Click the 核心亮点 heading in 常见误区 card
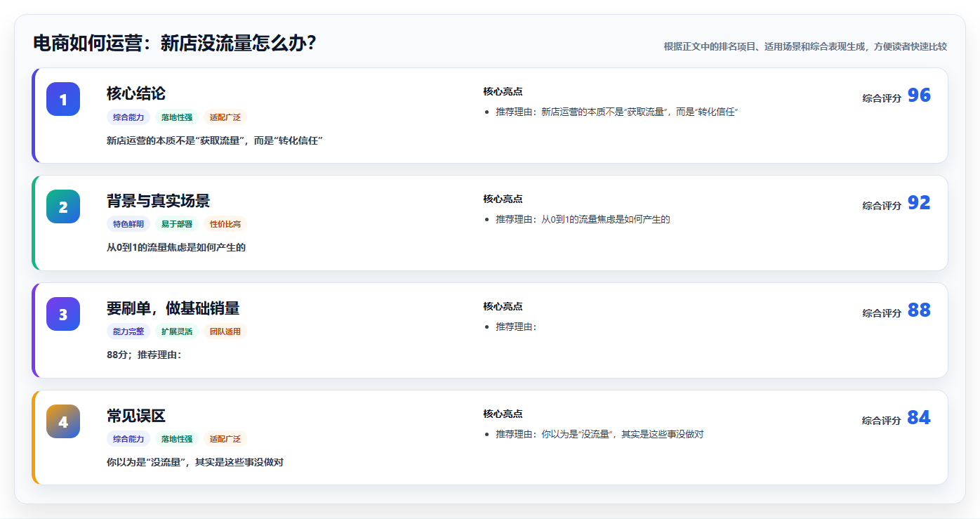 [503, 414]
